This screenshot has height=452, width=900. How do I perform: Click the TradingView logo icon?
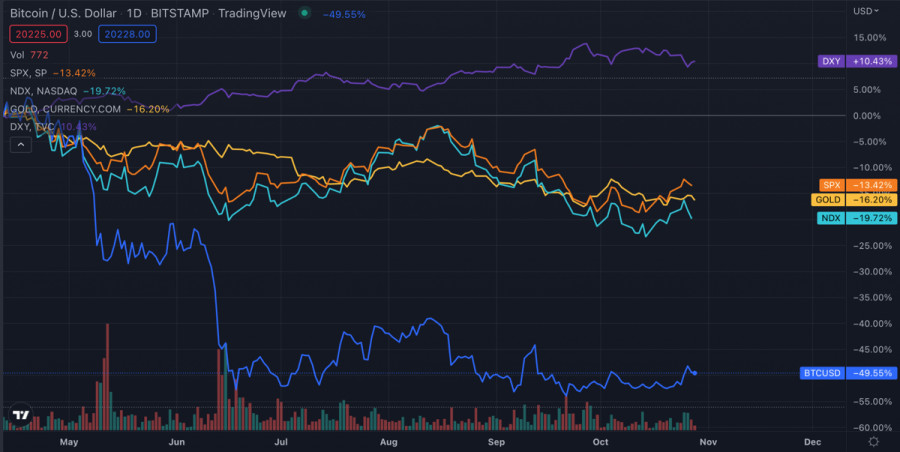[x=21, y=414]
